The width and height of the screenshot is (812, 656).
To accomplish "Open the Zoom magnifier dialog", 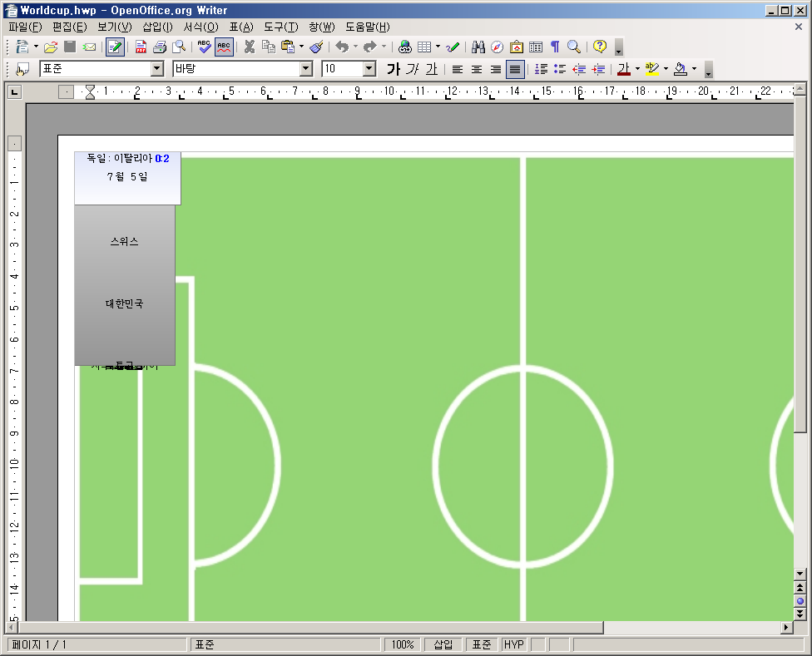I will pyautogui.click(x=574, y=47).
